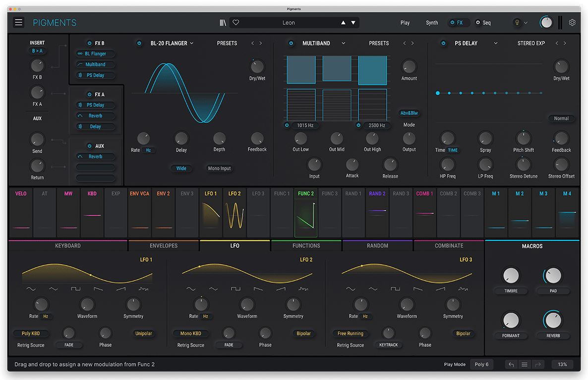Open the FUNCTIONS modulation tab
The image size is (588, 380).
(x=306, y=246)
